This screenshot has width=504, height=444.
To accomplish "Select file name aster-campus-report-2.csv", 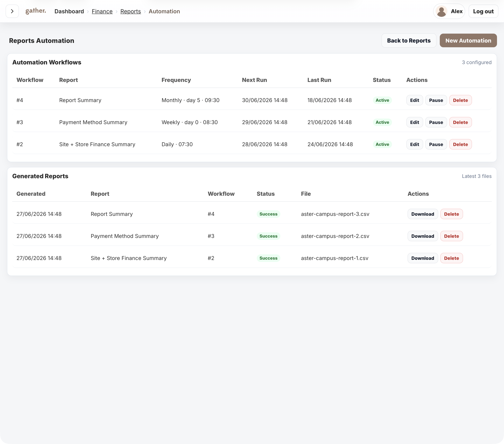I will click(x=335, y=236).
